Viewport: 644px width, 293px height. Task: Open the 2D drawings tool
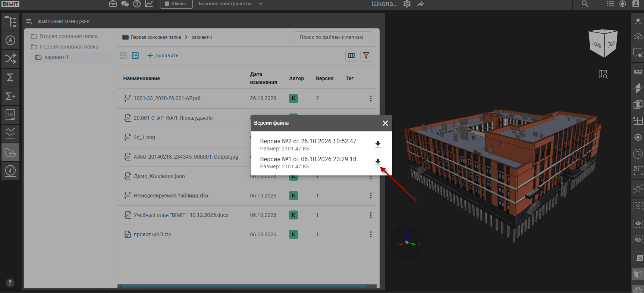10,115
